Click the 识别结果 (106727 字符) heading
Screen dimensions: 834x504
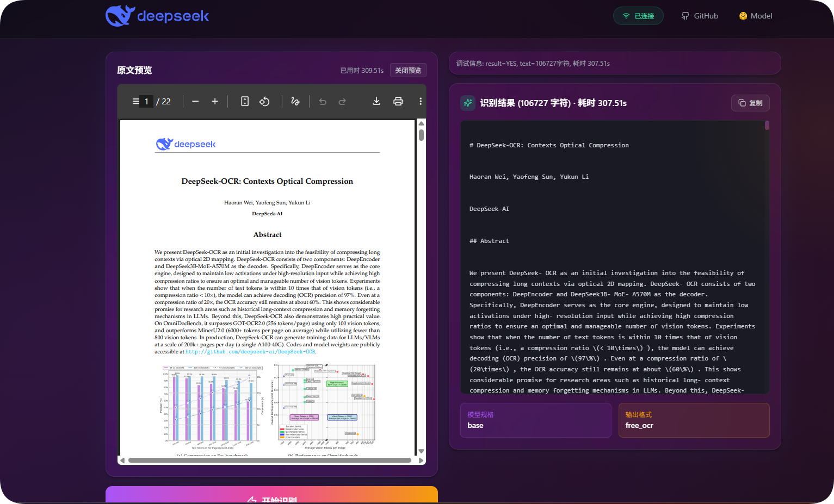click(x=553, y=103)
